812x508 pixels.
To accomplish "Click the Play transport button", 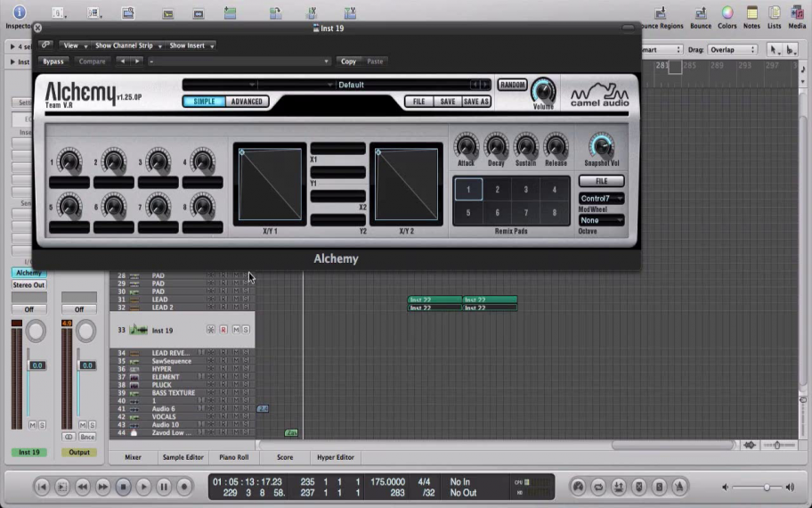I will (x=143, y=487).
